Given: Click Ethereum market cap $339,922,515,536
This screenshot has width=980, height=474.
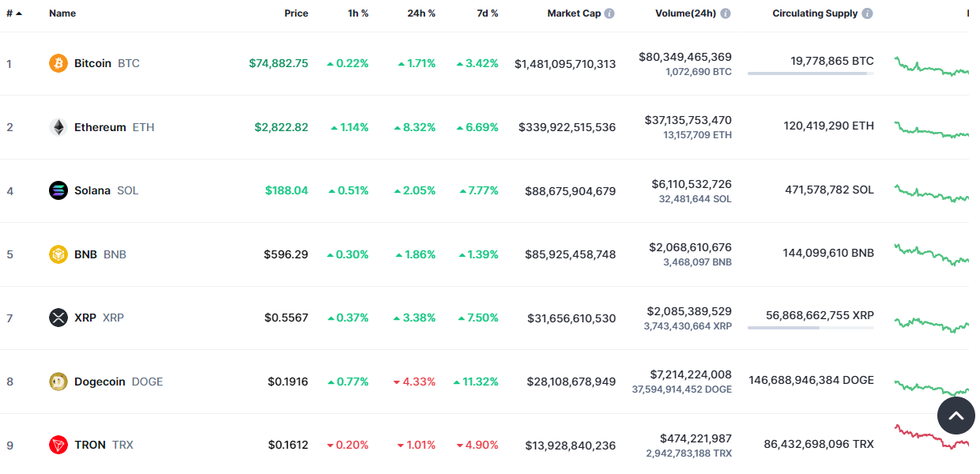Looking at the screenshot, I should coord(567,127).
